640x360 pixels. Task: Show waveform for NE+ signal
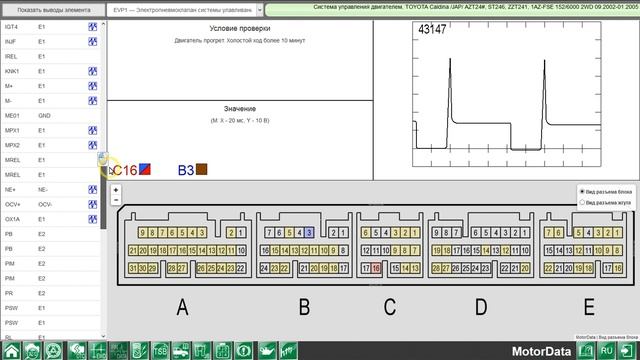point(93,190)
